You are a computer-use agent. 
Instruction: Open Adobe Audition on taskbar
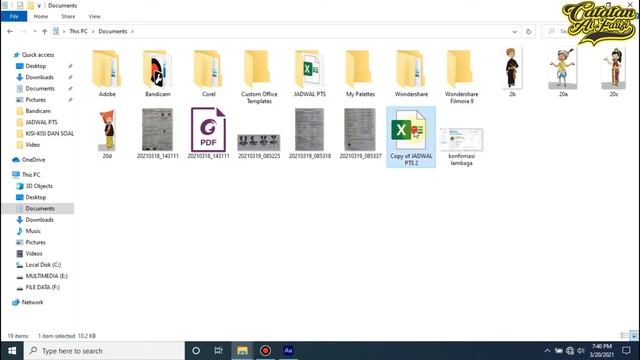(x=288, y=351)
